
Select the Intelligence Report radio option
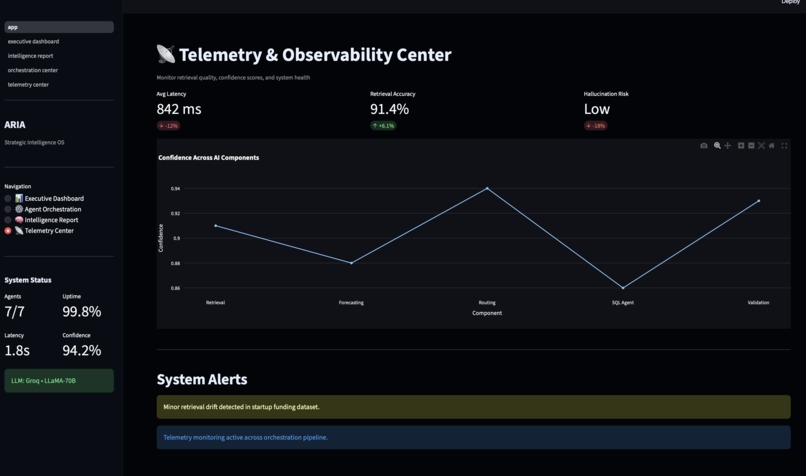point(8,220)
